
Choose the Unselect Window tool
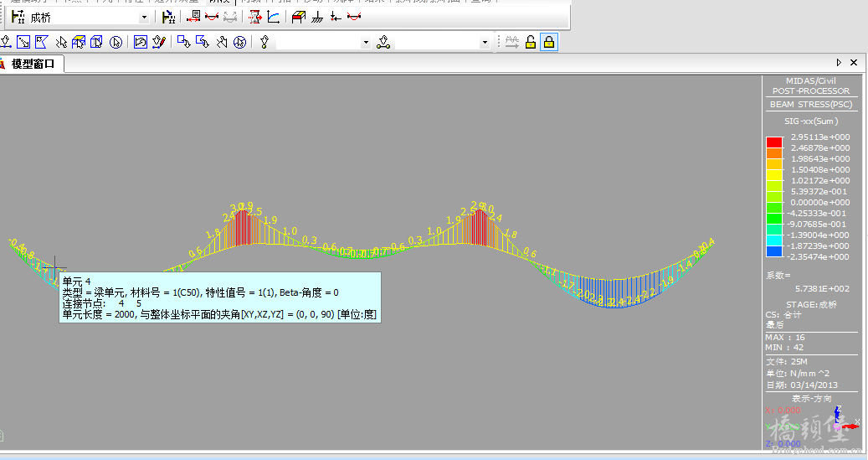coord(184,42)
